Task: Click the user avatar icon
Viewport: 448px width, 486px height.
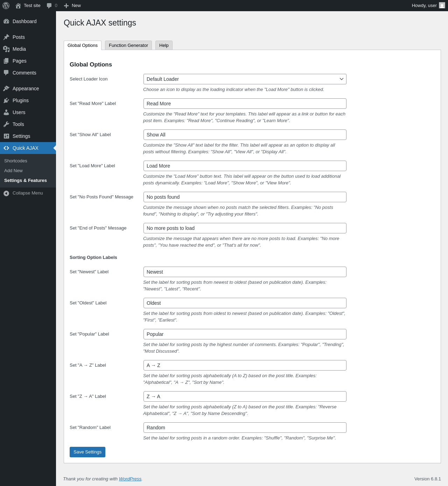Action: [x=442, y=5]
